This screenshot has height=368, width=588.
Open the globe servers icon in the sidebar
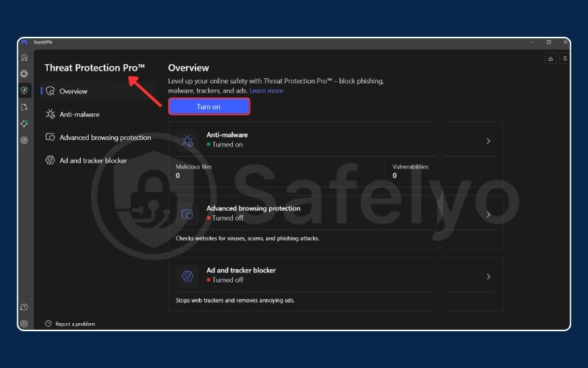click(24, 74)
